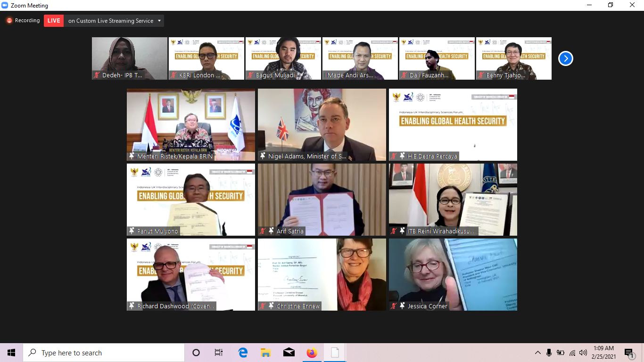
Task: Open Microsoft Edge from the taskbar
Action: click(x=243, y=353)
